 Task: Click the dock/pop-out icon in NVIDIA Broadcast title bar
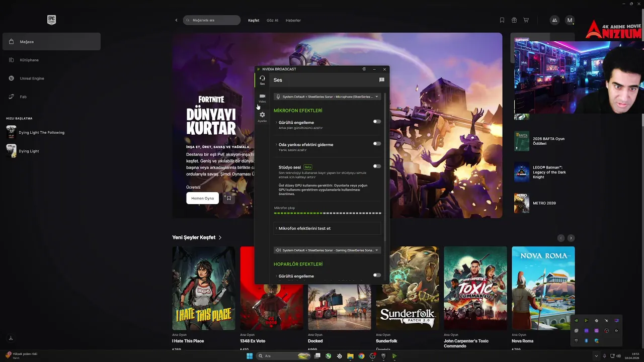tap(364, 69)
